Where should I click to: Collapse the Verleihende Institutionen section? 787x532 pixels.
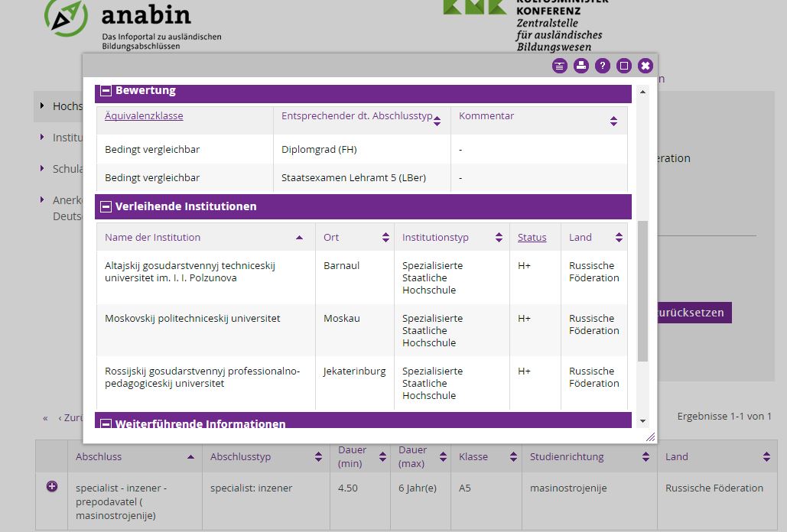click(106, 206)
